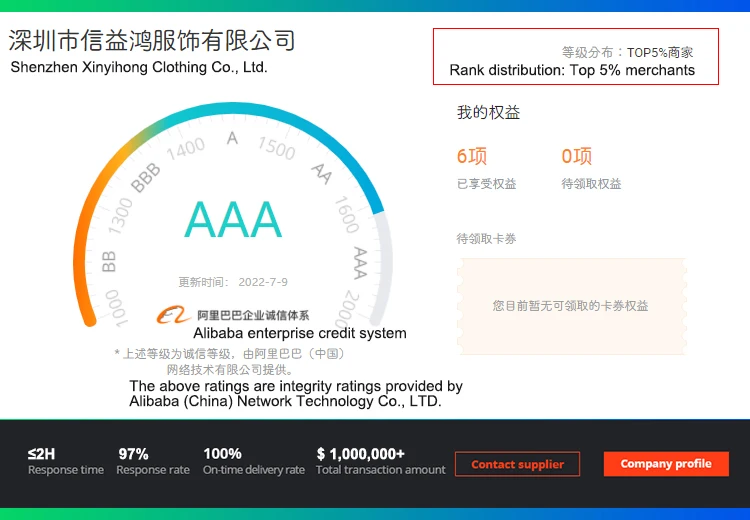Click the 阿里巴巴企业诚信体系 label

pyautogui.click(x=253, y=315)
